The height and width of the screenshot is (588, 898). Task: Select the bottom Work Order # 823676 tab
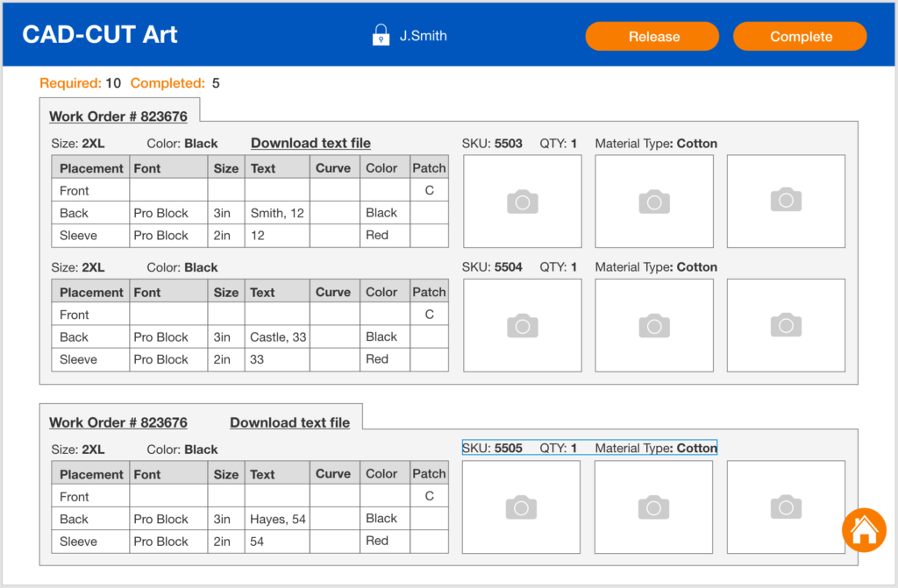coord(118,422)
